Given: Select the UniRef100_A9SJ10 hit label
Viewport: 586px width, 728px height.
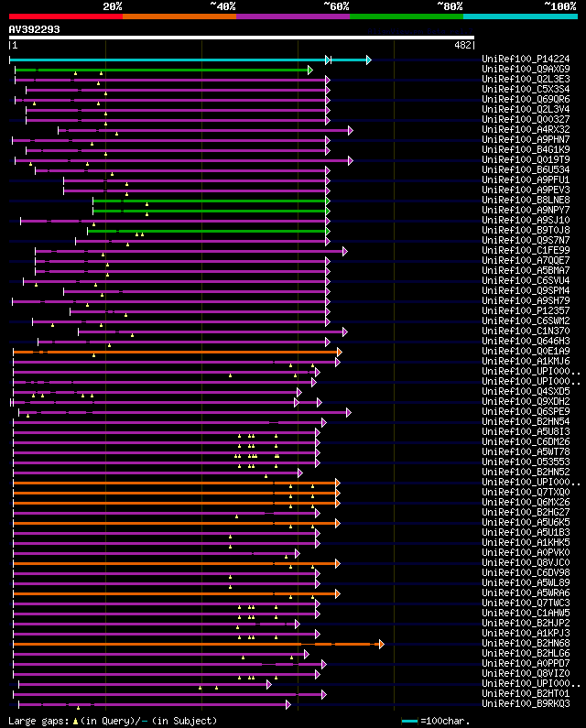Looking at the screenshot, I should (x=526, y=220).
